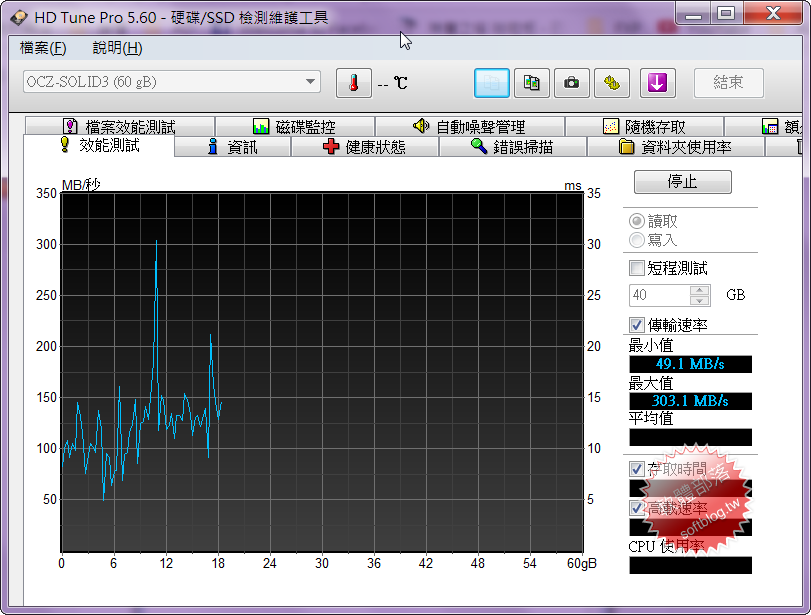Click the copy screenshot to clipboard icon

tap(532, 83)
